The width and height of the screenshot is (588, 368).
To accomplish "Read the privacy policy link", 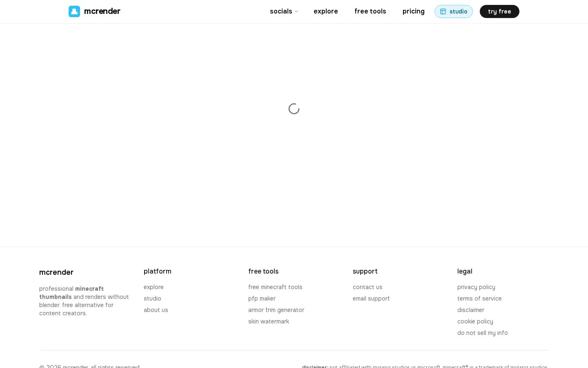I will click(x=476, y=287).
